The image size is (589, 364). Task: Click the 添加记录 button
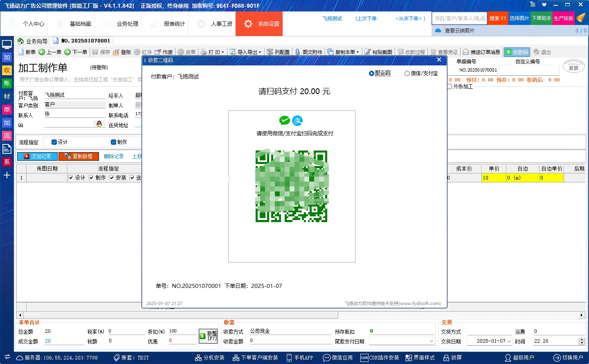point(37,156)
